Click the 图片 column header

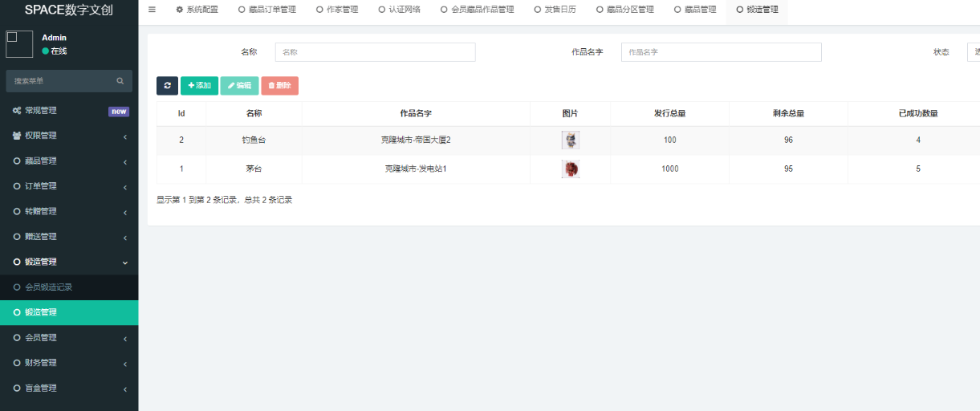pyautogui.click(x=570, y=114)
